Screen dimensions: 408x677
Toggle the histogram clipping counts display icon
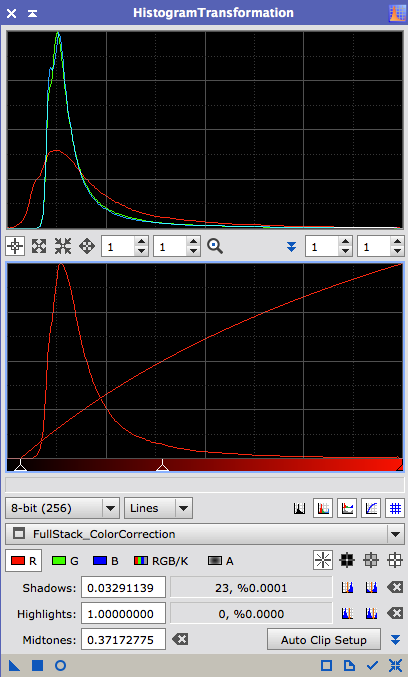pos(347,508)
